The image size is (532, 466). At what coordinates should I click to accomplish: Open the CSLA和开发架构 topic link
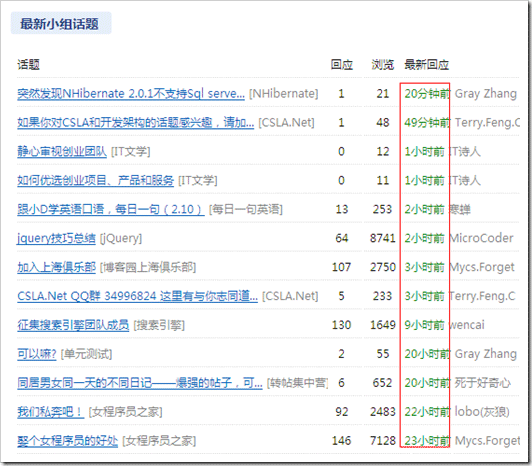coord(135,123)
